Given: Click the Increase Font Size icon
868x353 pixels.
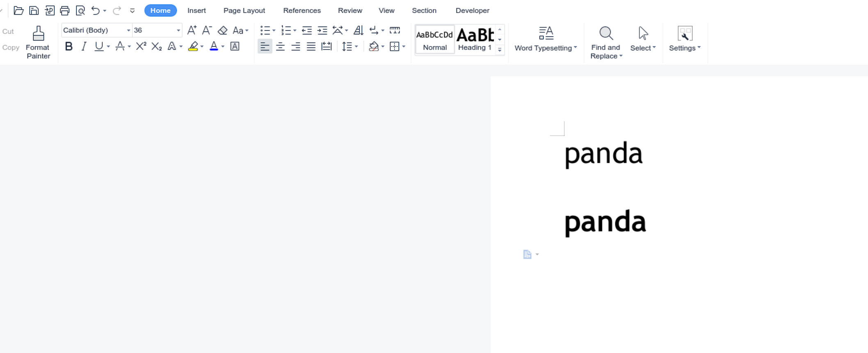Looking at the screenshot, I should pyautogui.click(x=192, y=30).
